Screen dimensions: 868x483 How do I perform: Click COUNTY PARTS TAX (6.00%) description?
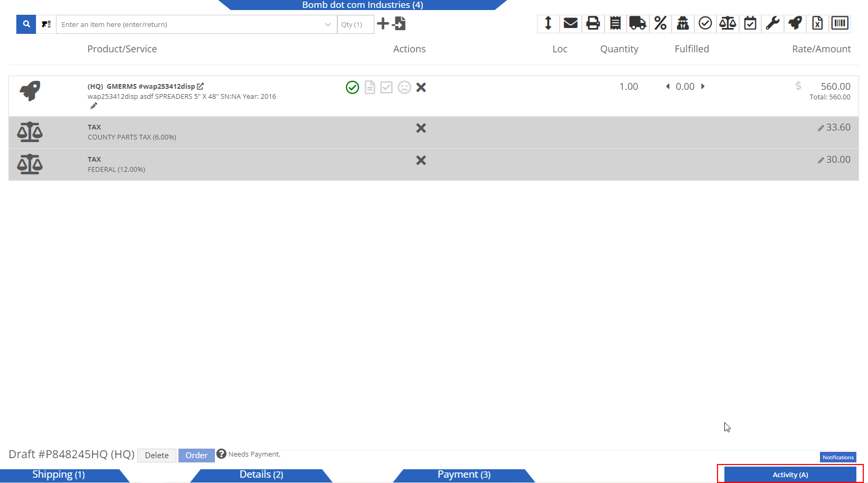[132, 137]
